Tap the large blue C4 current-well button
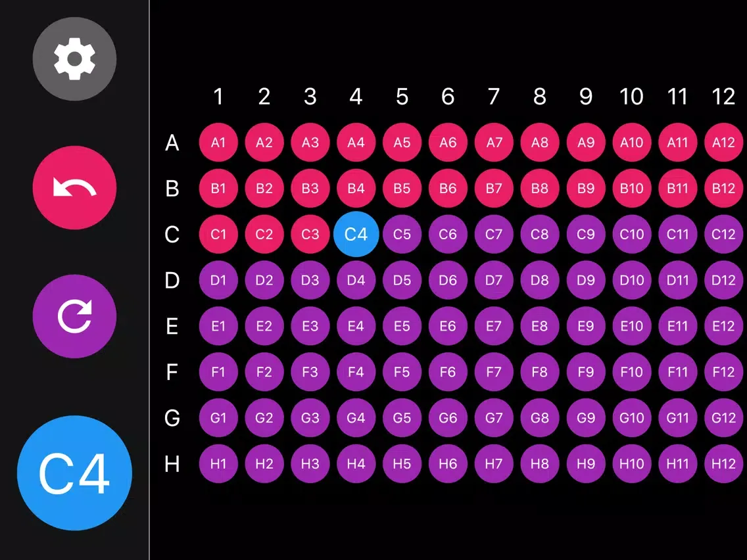Image resolution: width=747 pixels, height=560 pixels. (x=74, y=473)
